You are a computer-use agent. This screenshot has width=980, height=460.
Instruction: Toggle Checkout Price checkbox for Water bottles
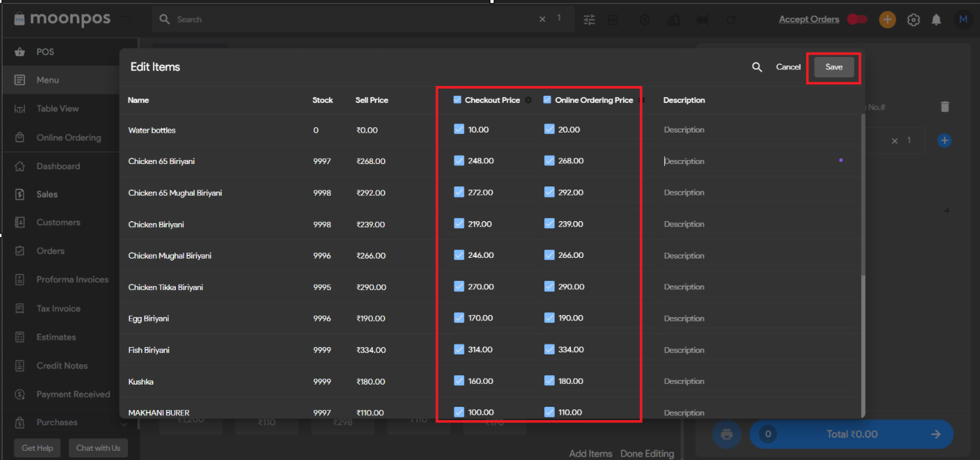(459, 129)
